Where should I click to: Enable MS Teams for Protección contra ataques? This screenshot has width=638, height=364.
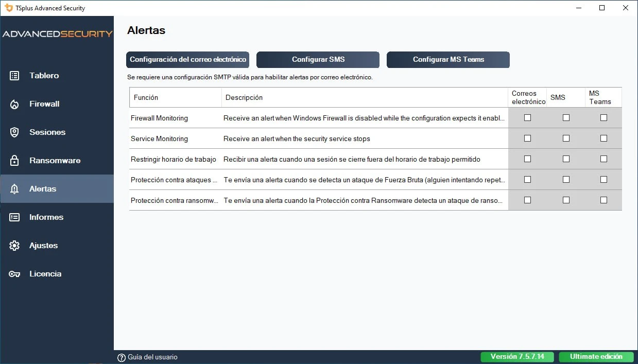(x=603, y=180)
